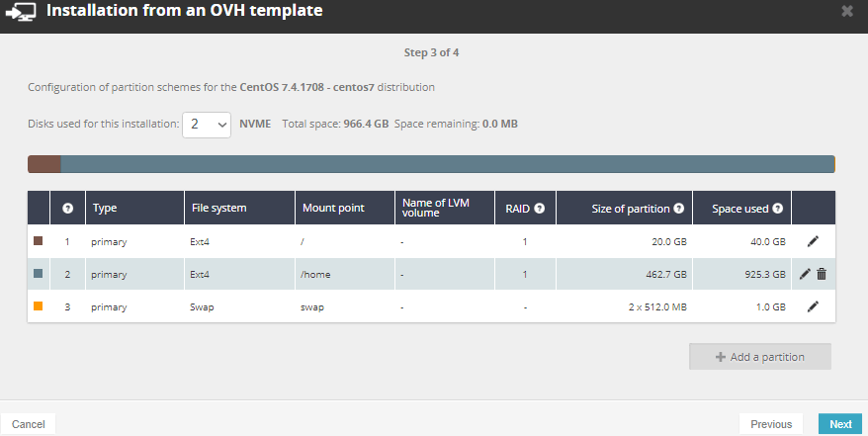Click the blue-grey swatch of partition 2

pos(39,273)
